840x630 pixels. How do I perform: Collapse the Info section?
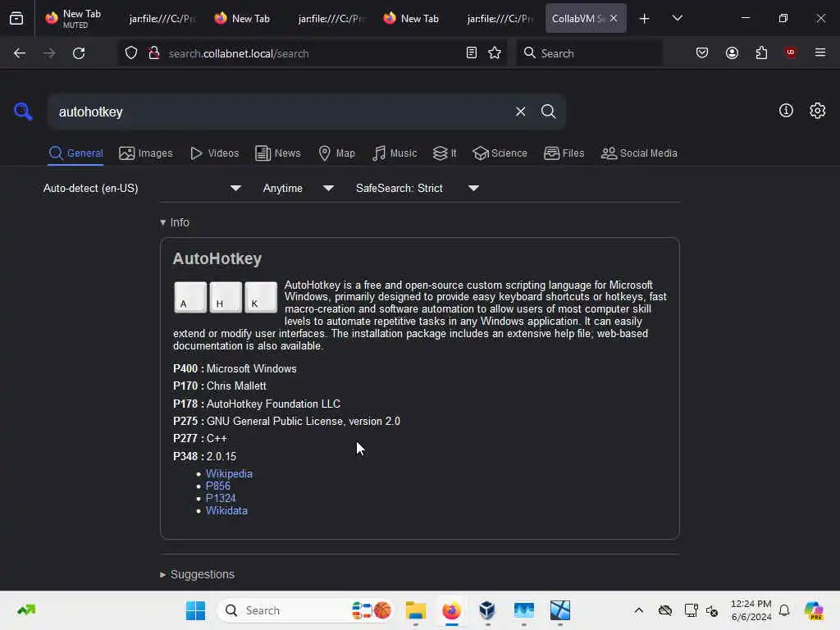[x=175, y=222]
